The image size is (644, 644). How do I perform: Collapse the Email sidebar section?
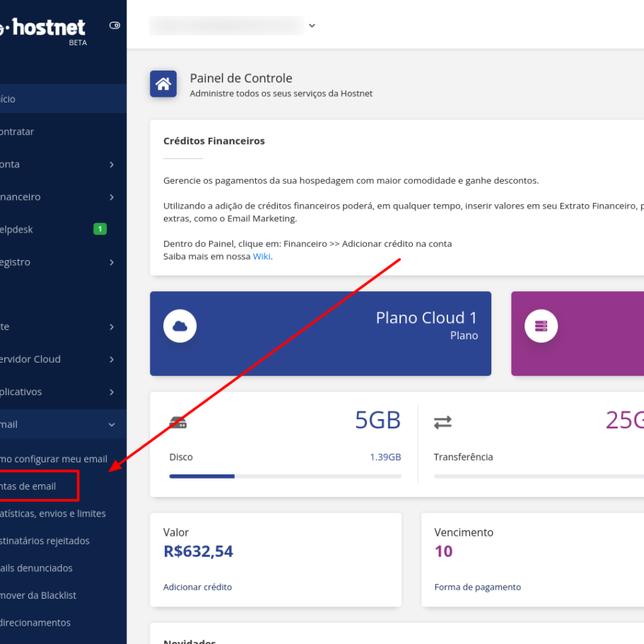pos(112,425)
